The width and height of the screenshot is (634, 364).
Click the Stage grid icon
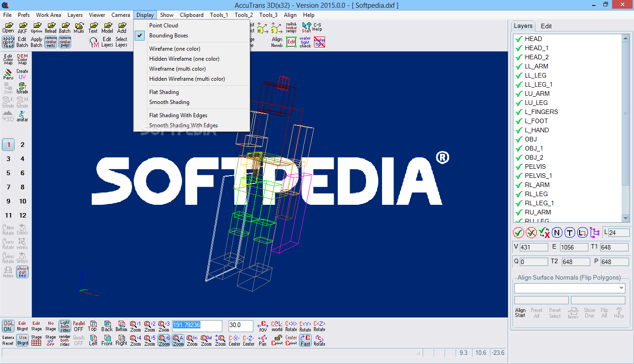tap(37, 340)
